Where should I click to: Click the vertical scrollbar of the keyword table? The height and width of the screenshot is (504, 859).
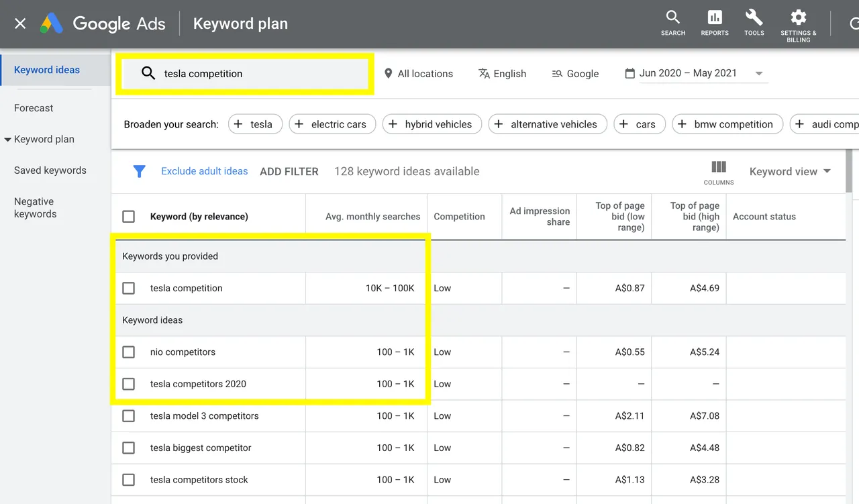click(x=850, y=172)
